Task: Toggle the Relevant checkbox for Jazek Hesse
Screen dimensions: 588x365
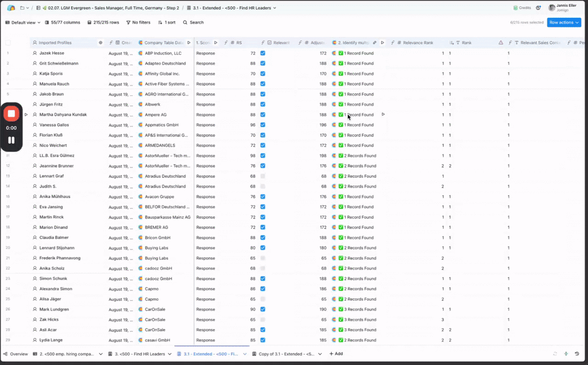Action: [262, 53]
